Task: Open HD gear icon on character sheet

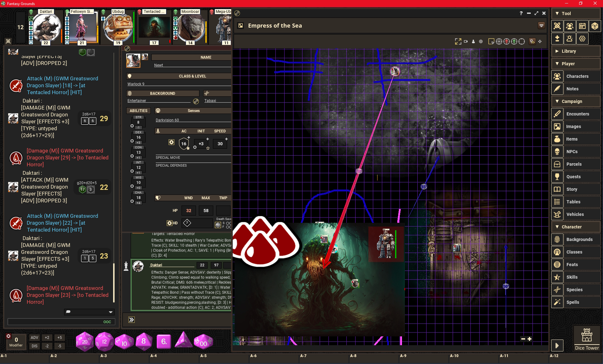Action: click(x=170, y=223)
